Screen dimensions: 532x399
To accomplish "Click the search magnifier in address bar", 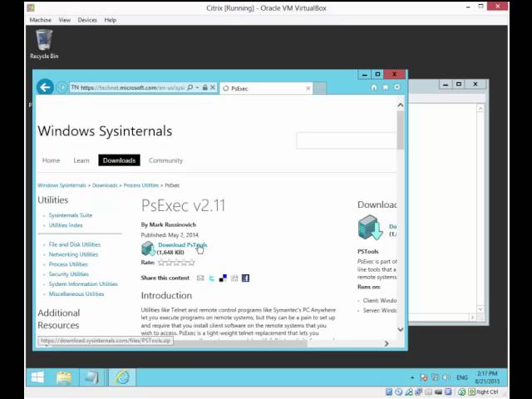I will tap(190, 87).
